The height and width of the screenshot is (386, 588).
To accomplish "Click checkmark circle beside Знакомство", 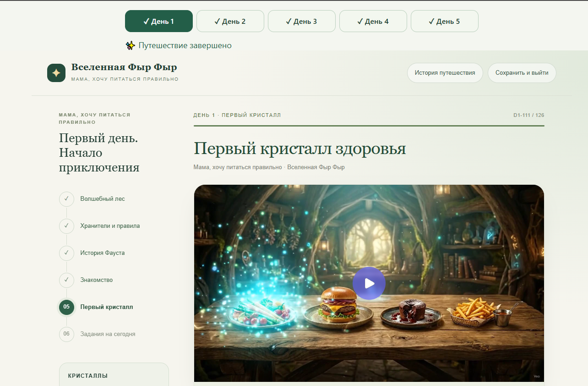I will pos(66,280).
